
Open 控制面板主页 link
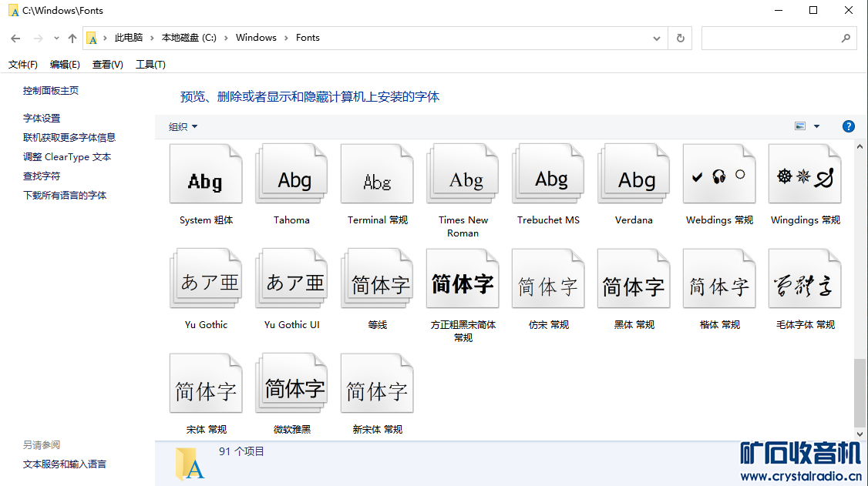click(51, 91)
